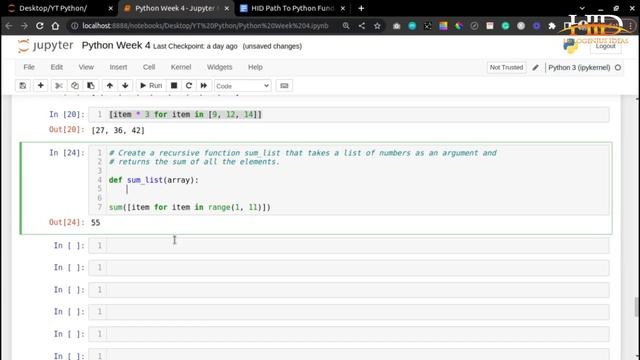Click into code cell In [20]
The image size is (640, 360).
click(349, 115)
